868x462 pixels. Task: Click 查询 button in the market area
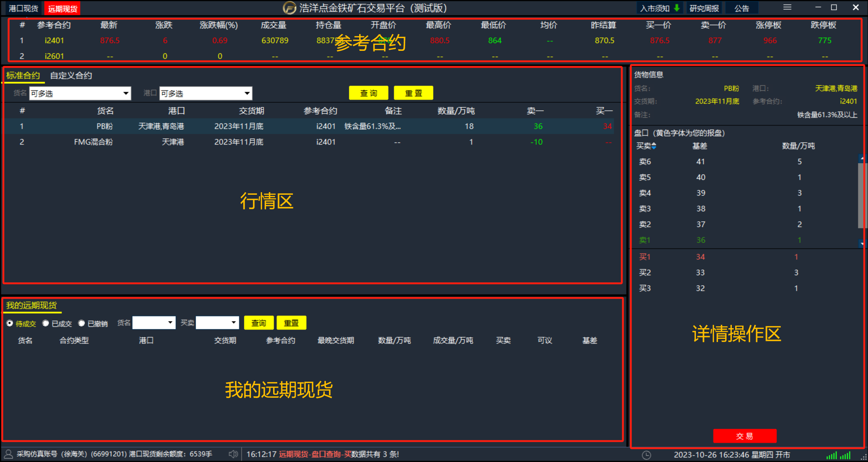point(368,93)
